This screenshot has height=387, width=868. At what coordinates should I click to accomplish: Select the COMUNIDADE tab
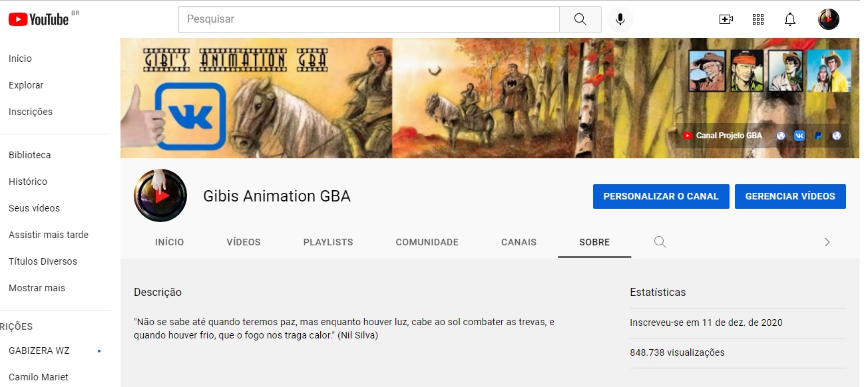pos(427,242)
